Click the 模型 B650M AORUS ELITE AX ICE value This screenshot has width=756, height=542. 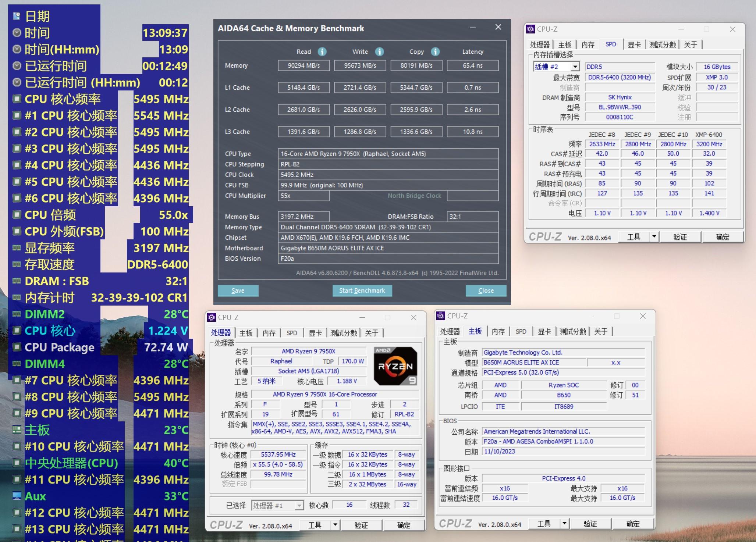(534, 362)
